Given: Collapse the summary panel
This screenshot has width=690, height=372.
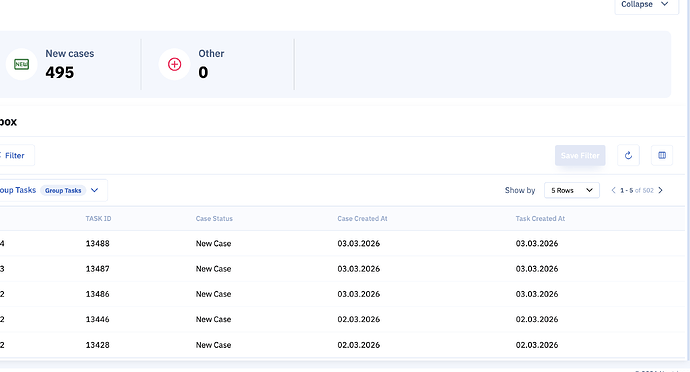Looking at the screenshot, I should (x=646, y=4).
